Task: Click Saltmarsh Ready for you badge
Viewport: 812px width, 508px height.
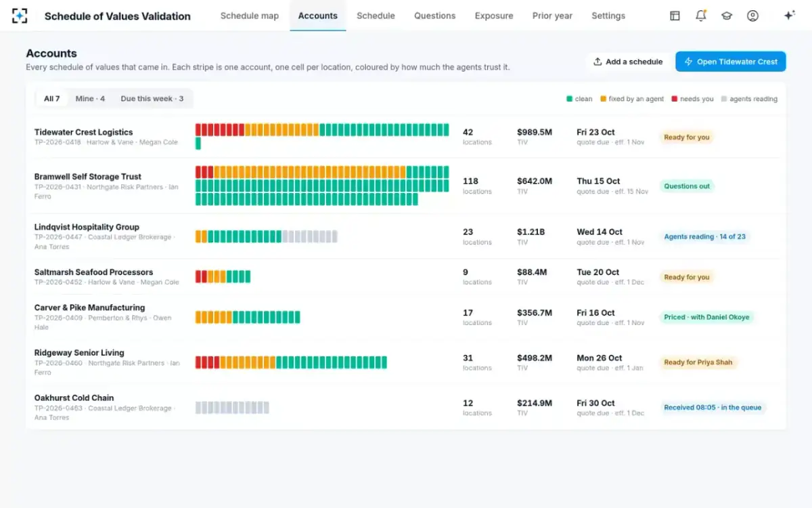Action: (x=687, y=277)
